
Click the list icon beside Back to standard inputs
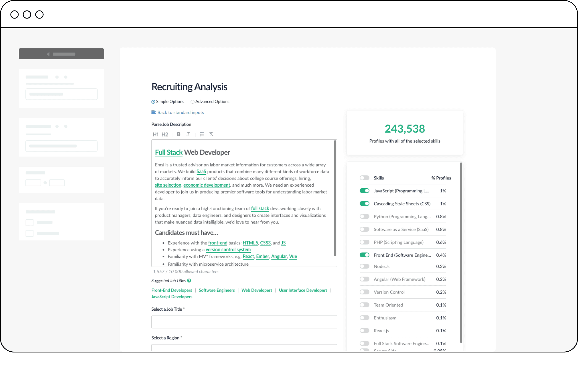click(x=153, y=112)
